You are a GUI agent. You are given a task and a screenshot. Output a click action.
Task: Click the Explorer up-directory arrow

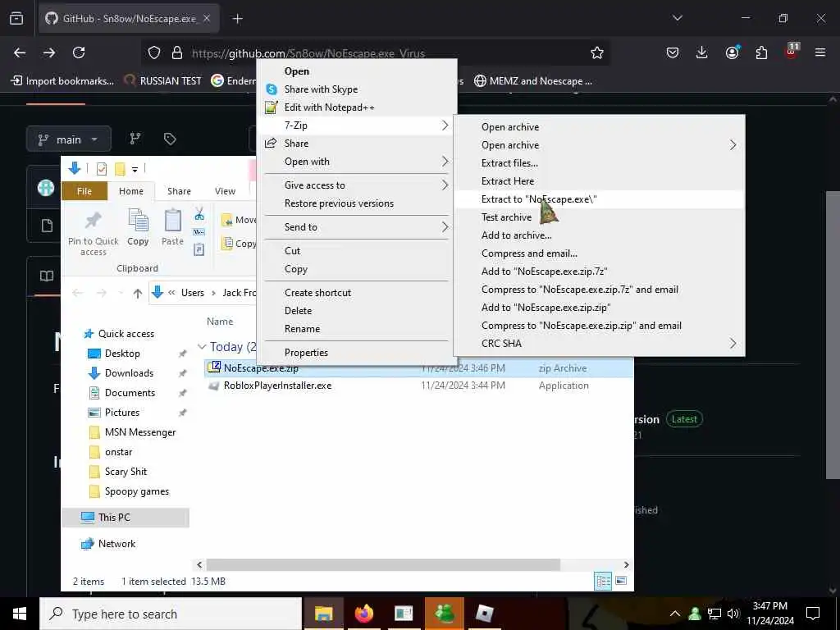138,293
